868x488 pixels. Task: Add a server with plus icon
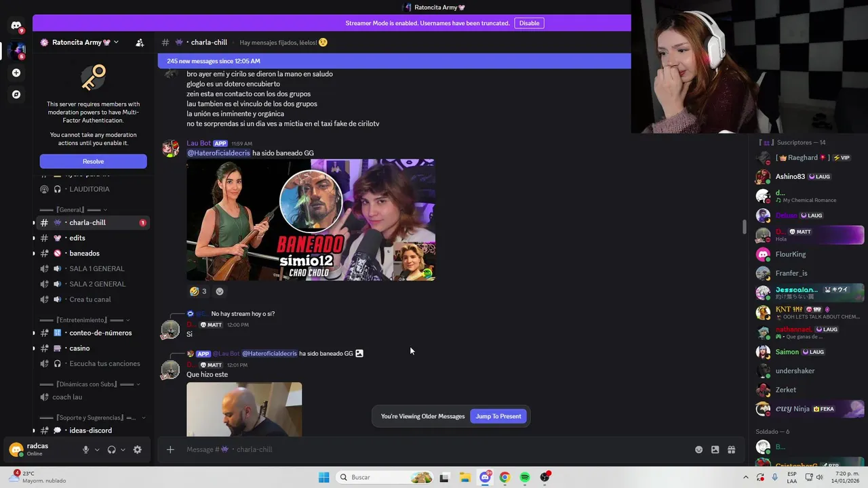pyautogui.click(x=16, y=73)
